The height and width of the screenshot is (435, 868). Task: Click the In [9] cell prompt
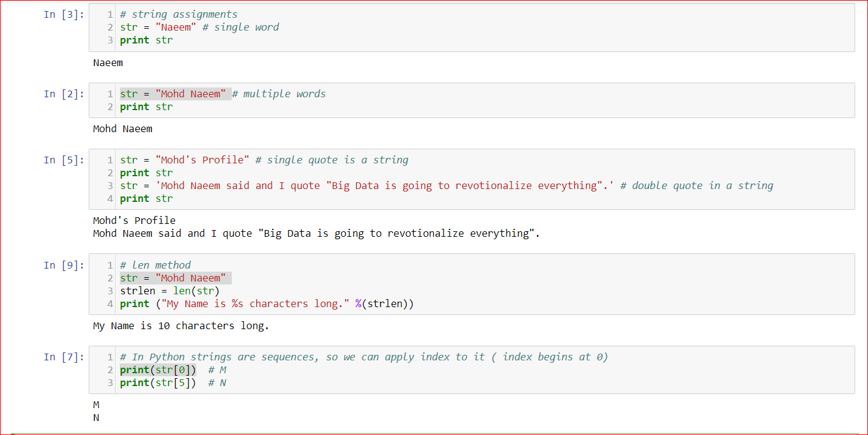[x=64, y=265]
